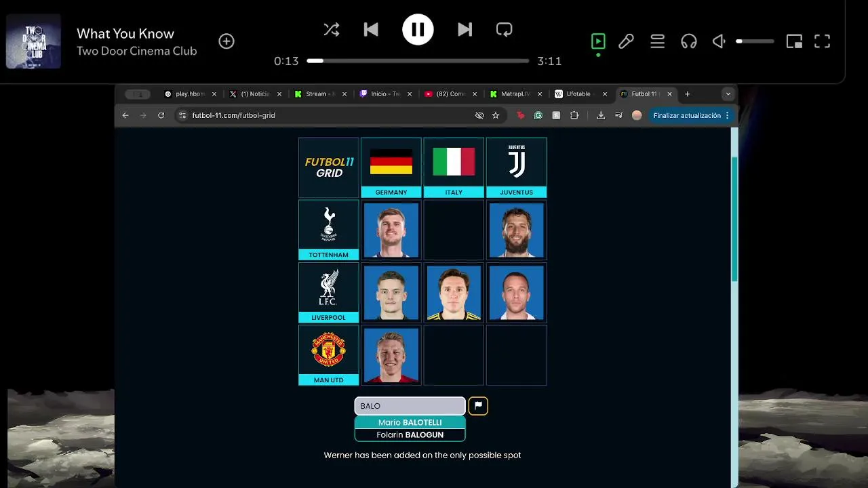Open the media controls icon
Screen dimensions: 868x488
pyautogui.click(x=618, y=115)
